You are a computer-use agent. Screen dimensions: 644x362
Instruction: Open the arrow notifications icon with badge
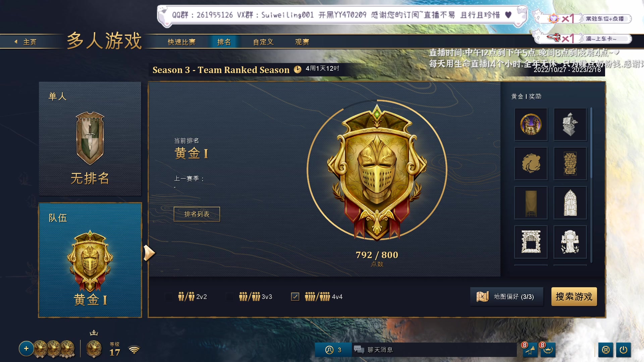pos(530,350)
